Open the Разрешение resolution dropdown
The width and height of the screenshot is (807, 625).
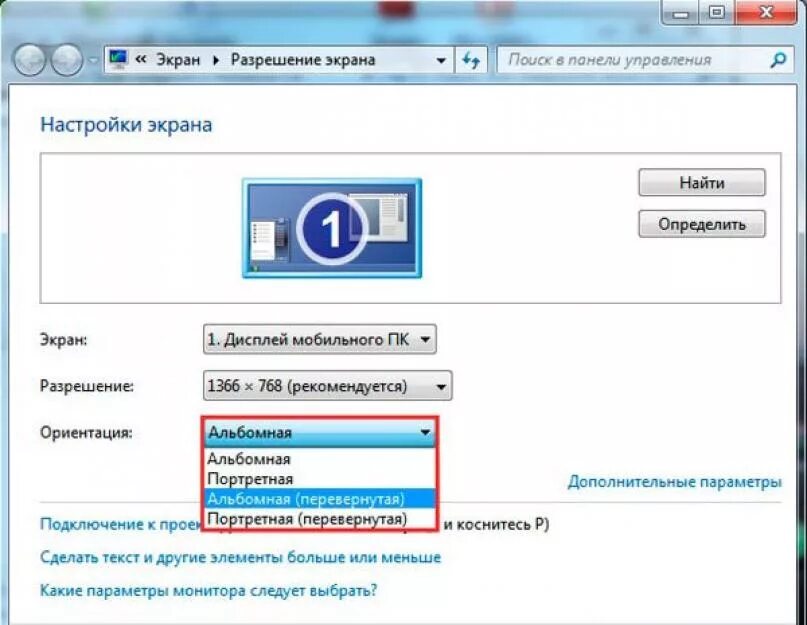[x=327, y=386]
